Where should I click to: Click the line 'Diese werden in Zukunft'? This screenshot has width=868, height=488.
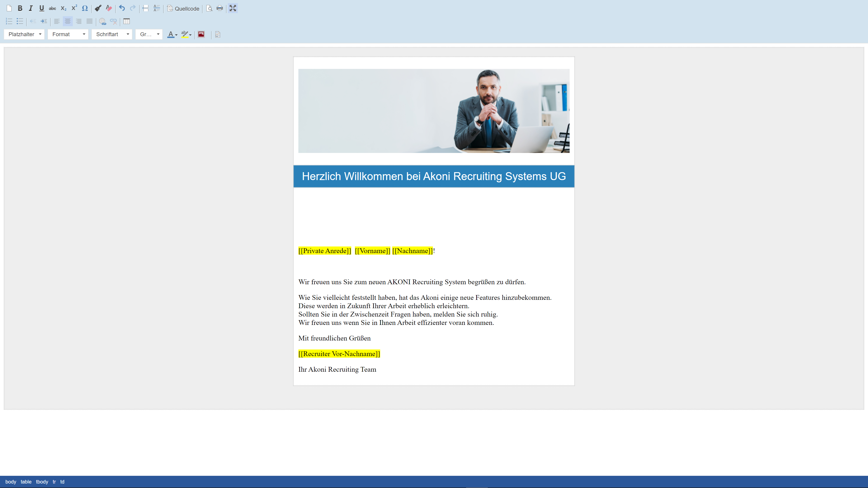click(383, 306)
